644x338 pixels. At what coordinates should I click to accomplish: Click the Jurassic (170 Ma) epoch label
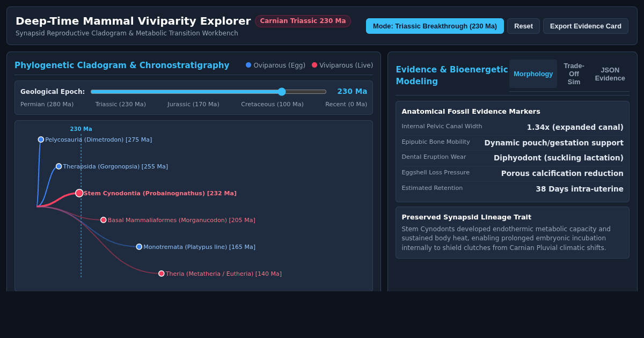point(193,104)
